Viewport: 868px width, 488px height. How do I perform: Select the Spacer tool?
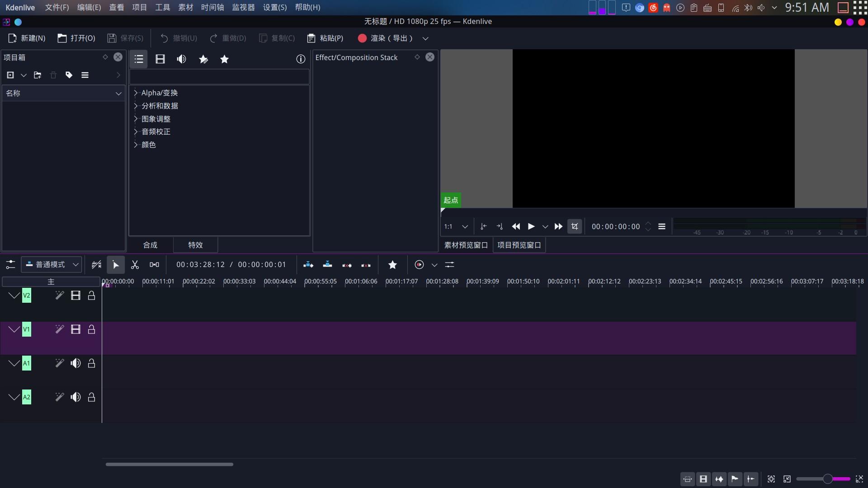coord(154,264)
